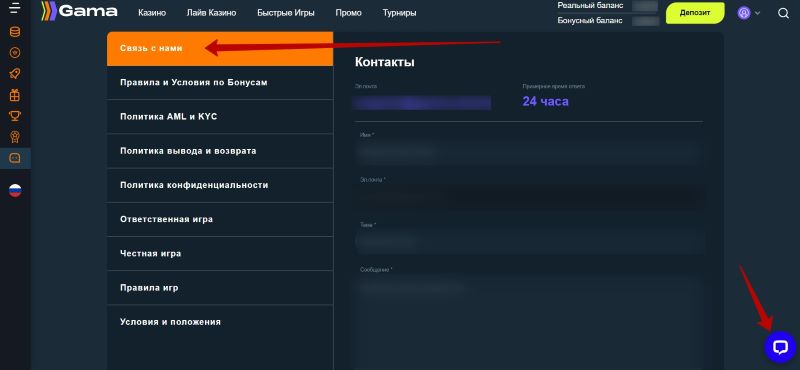Go to Быстрые Игры section
Screen dimensions: 800x370
point(286,13)
